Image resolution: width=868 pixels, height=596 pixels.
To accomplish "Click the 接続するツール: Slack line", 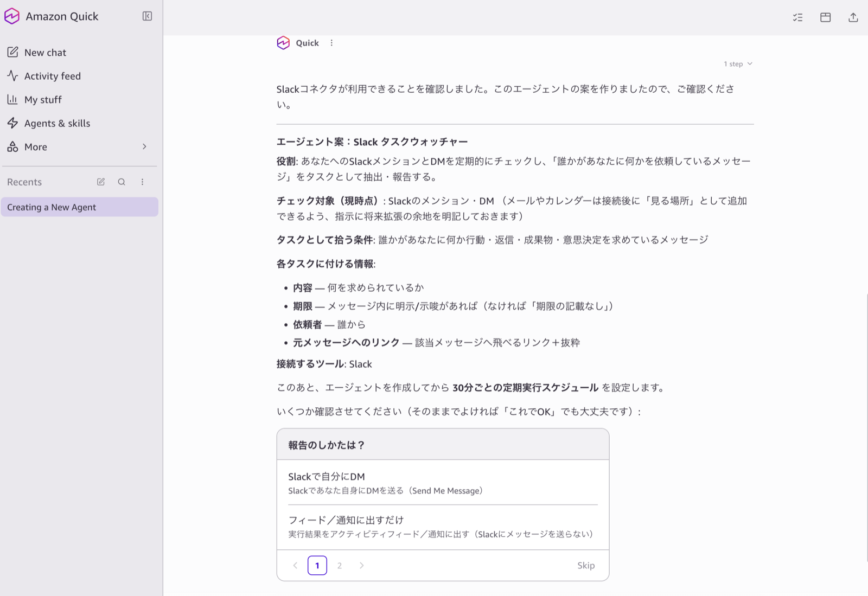I will click(324, 364).
